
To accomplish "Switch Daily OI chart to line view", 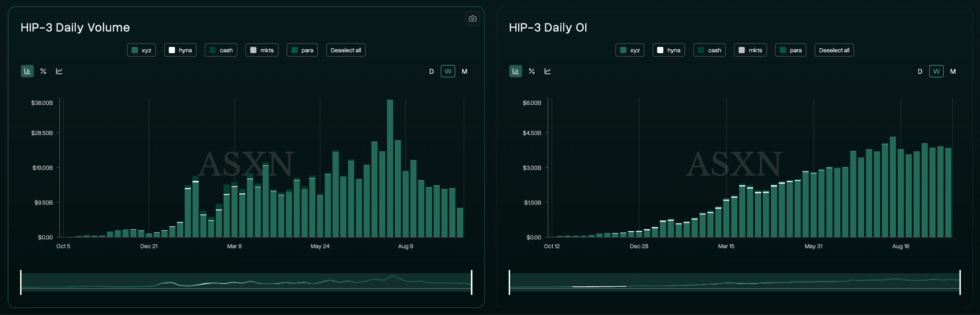I will point(548,71).
